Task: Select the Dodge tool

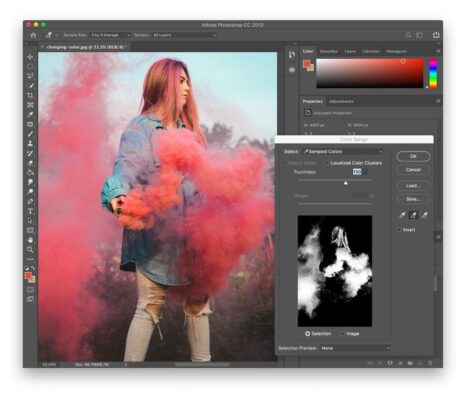Action: point(30,192)
